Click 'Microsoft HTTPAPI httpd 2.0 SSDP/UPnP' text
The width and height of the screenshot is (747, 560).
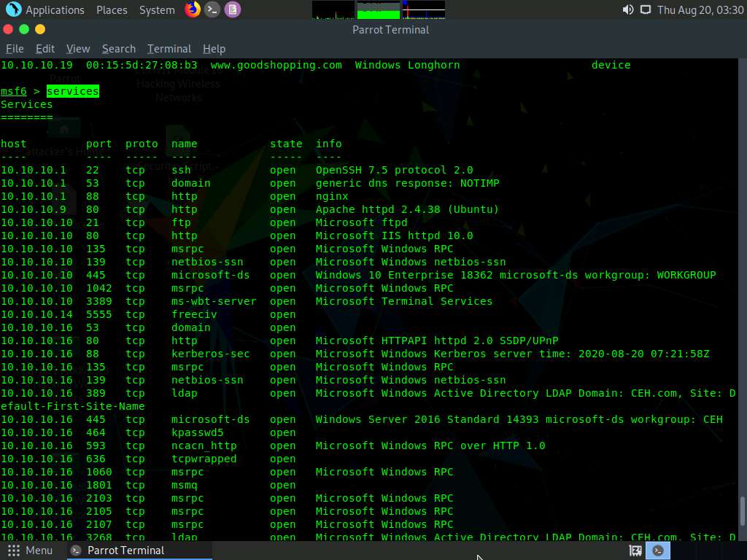pos(437,341)
